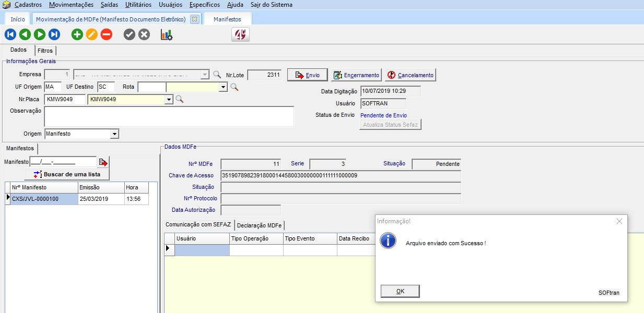
Task: Delete record with red minus icon
Action: [x=107, y=35]
